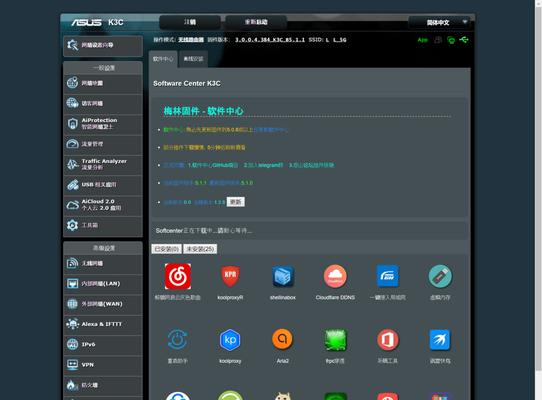Image resolution: width=542 pixels, height=400 pixels.
Task: Open the USB-stick virtual memory plugin
Action: click(x=440, y=276)
